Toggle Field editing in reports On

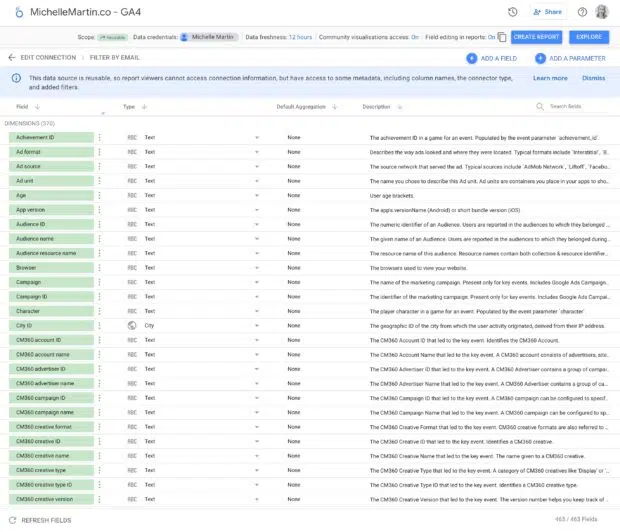click(491, 37)
